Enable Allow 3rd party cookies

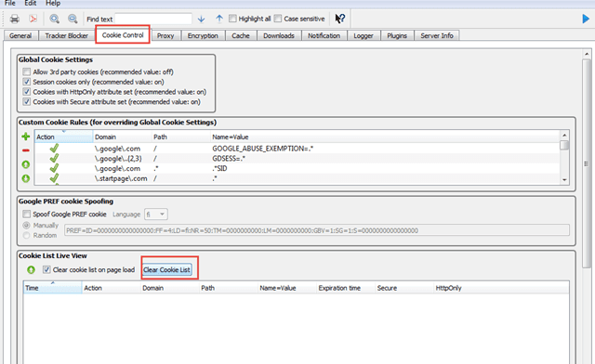point(26,71)
